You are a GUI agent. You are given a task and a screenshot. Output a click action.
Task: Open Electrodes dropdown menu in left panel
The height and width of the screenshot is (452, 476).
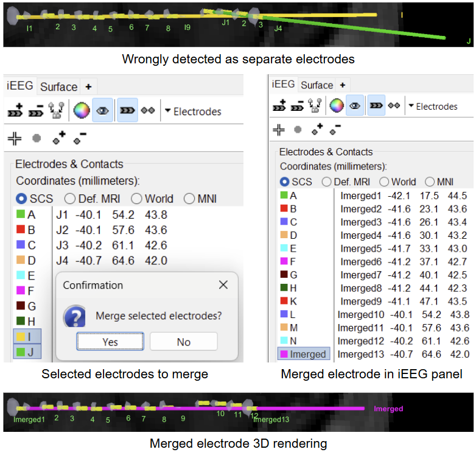pos(192,111)
